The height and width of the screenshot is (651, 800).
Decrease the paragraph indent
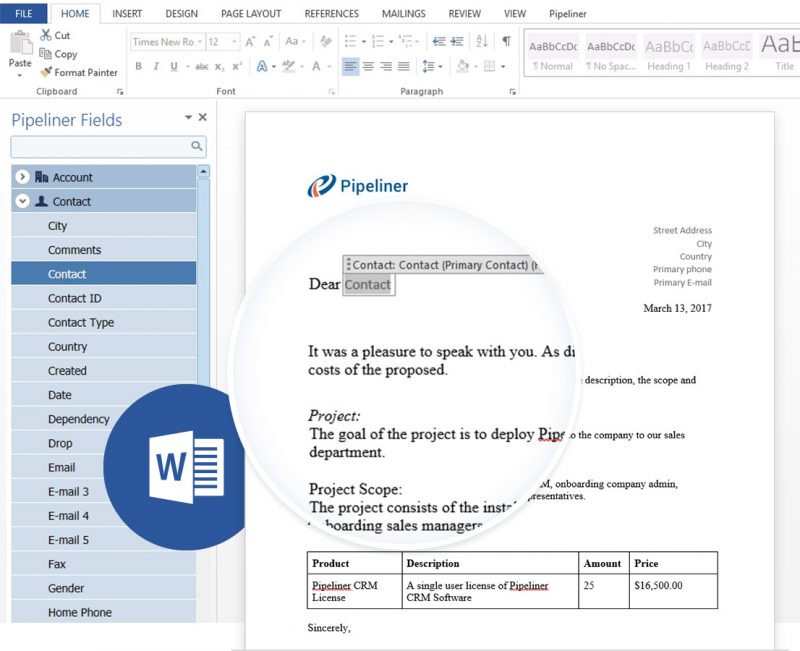point(439,41)
